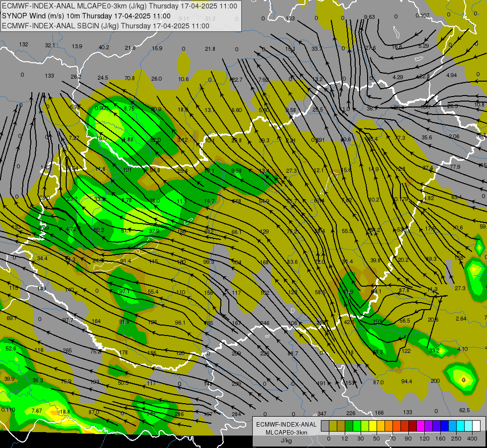Click the map value 347
This screenshot has height=448, width=487.
click(x=322, y=414)
